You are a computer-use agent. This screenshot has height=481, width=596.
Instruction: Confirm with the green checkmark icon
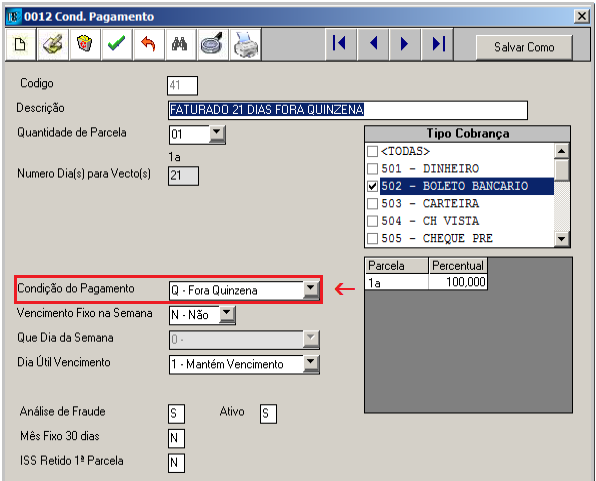point(116,44)
